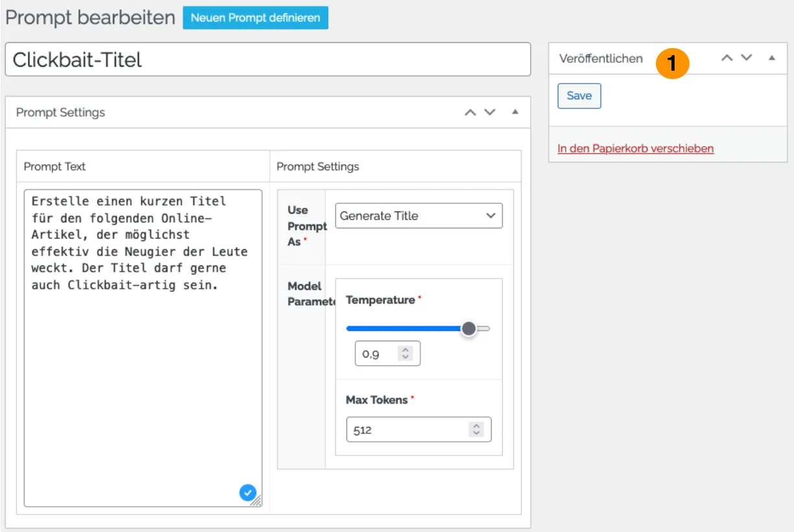This screenshot has height=532, width=794.
Task: Move Veröffentlichen box down with arrow
Action: click(x=747, y=58)
